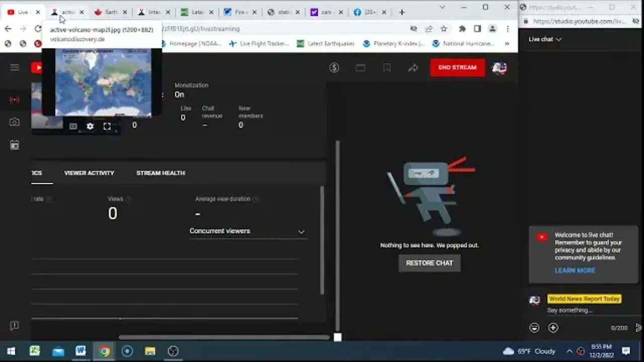644x362 pixels.
Task: Restore the popped-out chat
Action: [x=429, y=263]
